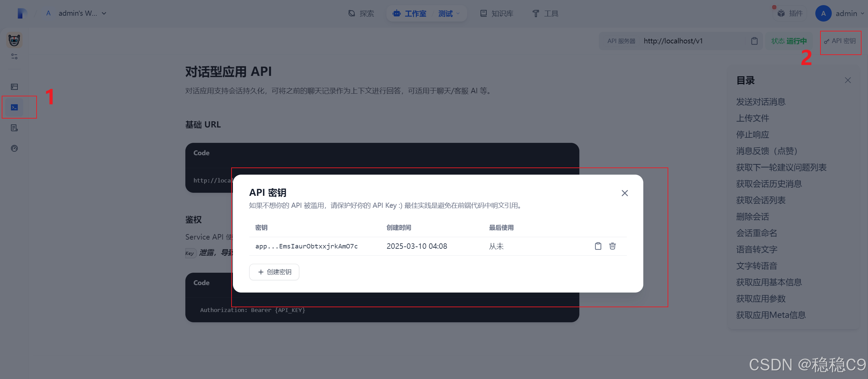This screenshot has height=379, width=868.
Task: Jump to 文字转语音 section
Action: click(757, 266)
